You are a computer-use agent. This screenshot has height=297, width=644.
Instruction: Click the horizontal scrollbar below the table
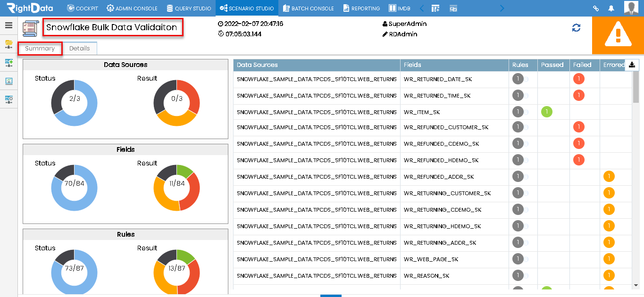[330, 296]
